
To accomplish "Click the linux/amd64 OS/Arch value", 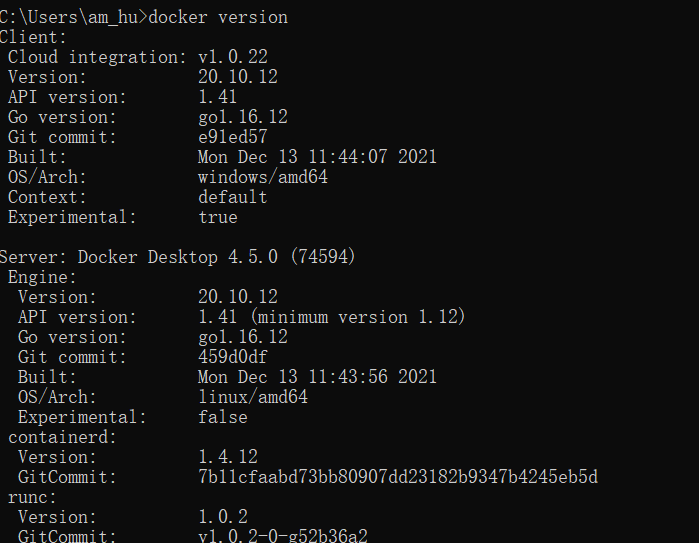I will click(x=253, y=397).
